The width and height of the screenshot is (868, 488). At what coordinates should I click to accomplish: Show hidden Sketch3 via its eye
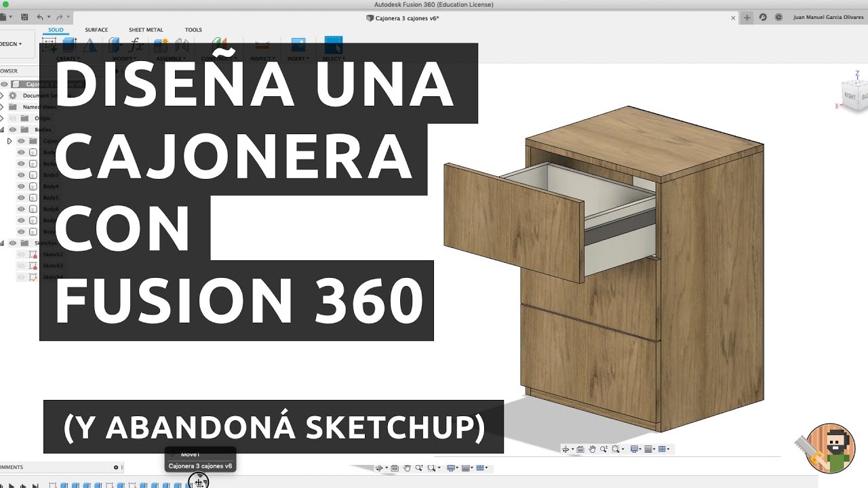(21, 266)
